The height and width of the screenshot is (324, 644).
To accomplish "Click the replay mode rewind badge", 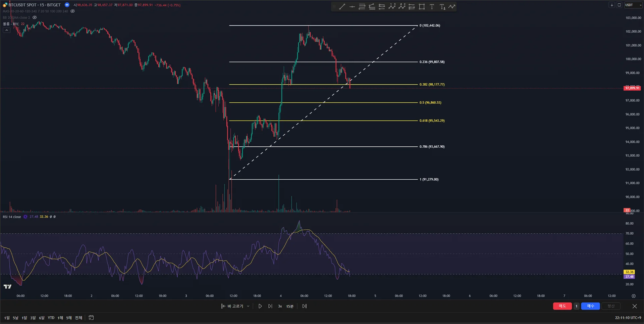I will [67, 5].
